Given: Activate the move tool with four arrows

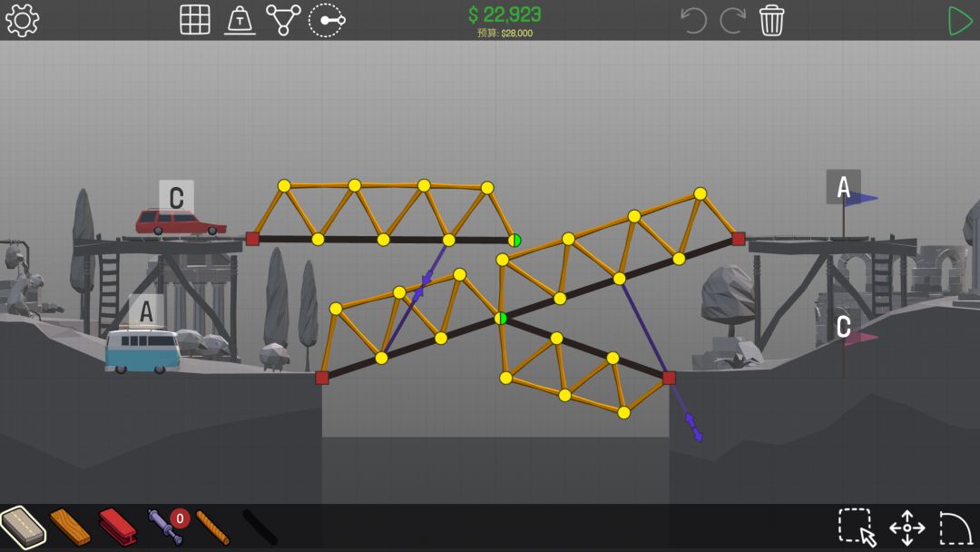Looking at the screenshot, I should tap(906, 527).
